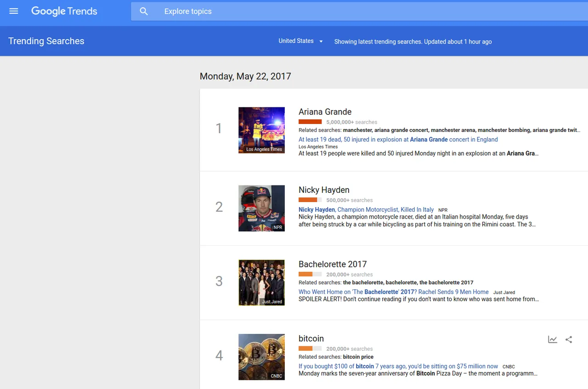Share the bitcoin trending search
This screenshot has height=389, width=588.
569,339
